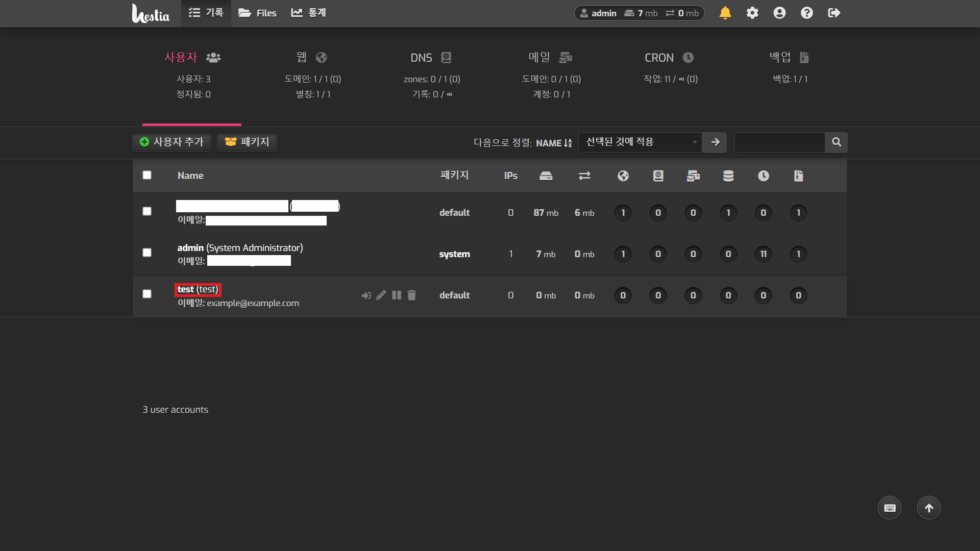This screenshot has width=980, height=551.
Task: Click the '패키지' packages button
Action: (247, 142)
